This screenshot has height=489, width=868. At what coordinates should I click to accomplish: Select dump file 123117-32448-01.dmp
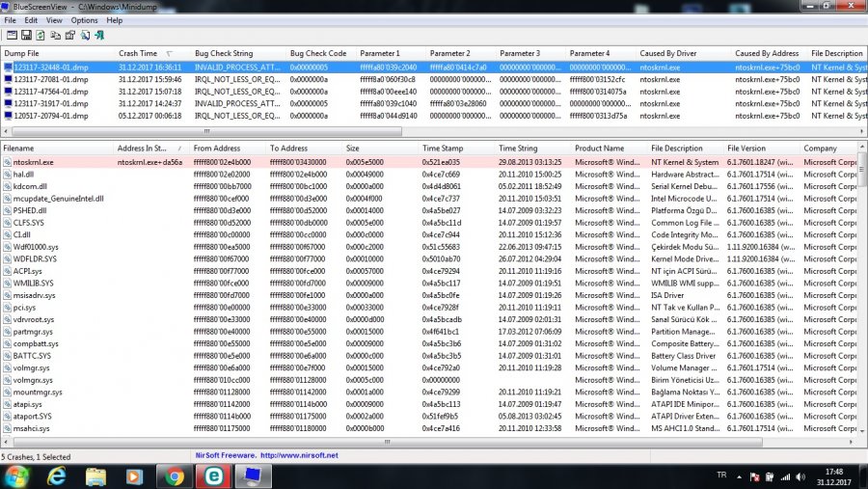[51, 68]
